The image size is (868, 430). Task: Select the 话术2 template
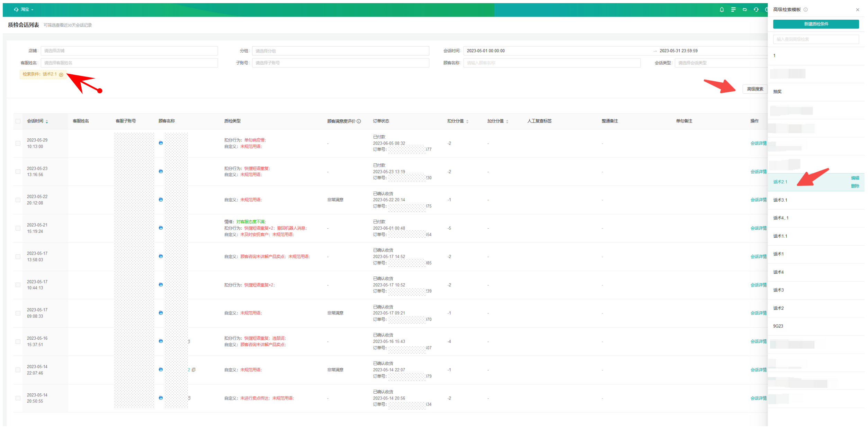816,308
